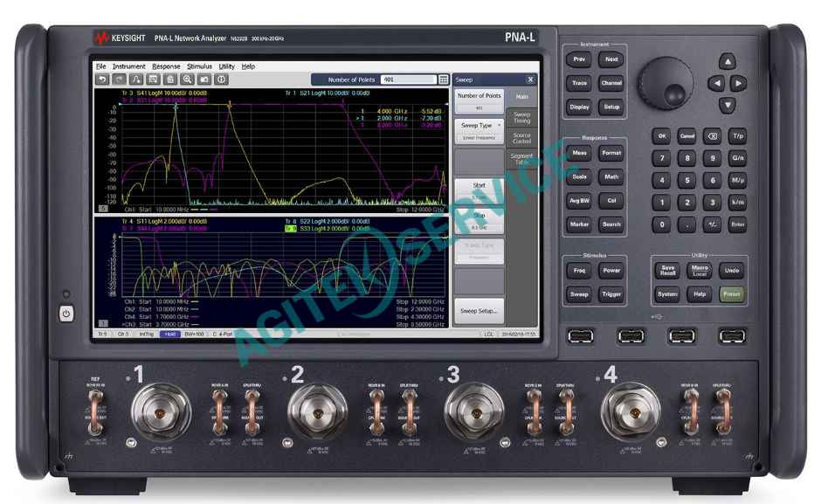Push the Format hardkey

tap(611, 153)
